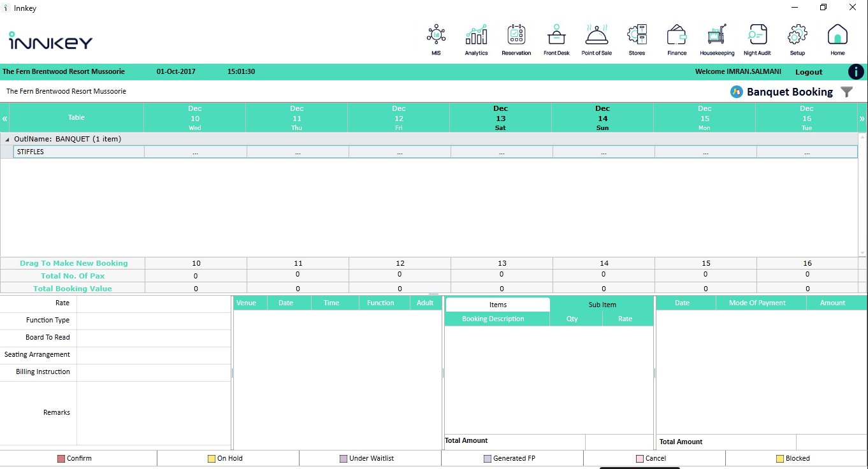Click the Function Type value field

tap(154, 321)
